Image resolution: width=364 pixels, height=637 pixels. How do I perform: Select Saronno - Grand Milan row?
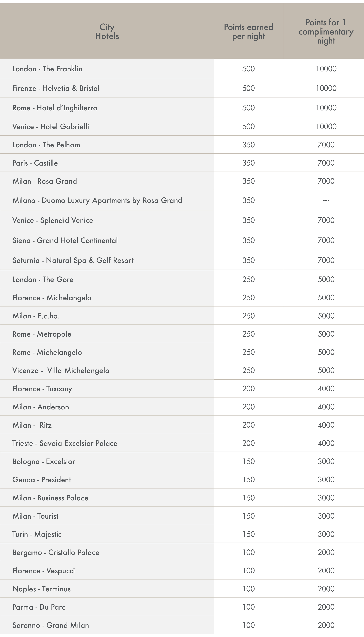tap(182, 625)
